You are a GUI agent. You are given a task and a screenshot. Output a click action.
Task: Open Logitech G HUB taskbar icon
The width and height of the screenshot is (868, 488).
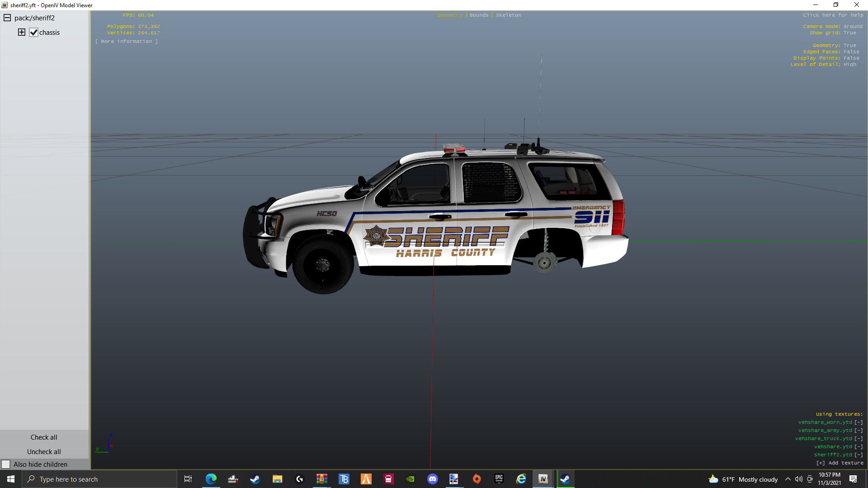[299, 479]
